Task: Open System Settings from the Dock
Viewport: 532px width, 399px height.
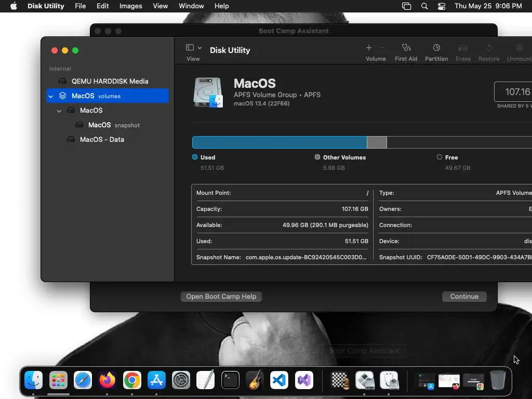Action: tap(181, 380)
